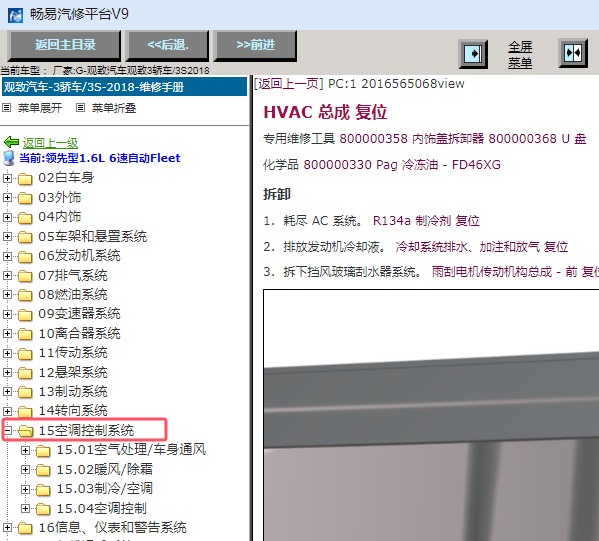This screenshot has height=541, width=599.
Task: Click the green back arrow icon
Action: (11, 143)
